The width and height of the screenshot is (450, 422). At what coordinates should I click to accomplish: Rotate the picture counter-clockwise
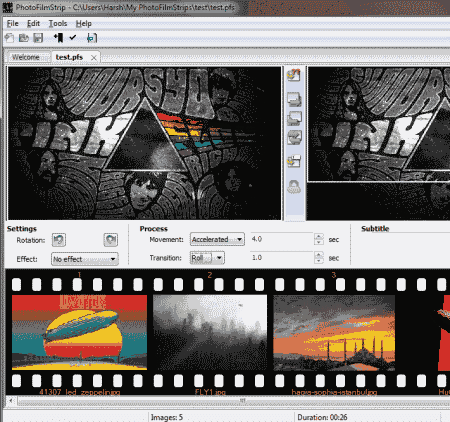pyautogui.click(x=59, y=240)
